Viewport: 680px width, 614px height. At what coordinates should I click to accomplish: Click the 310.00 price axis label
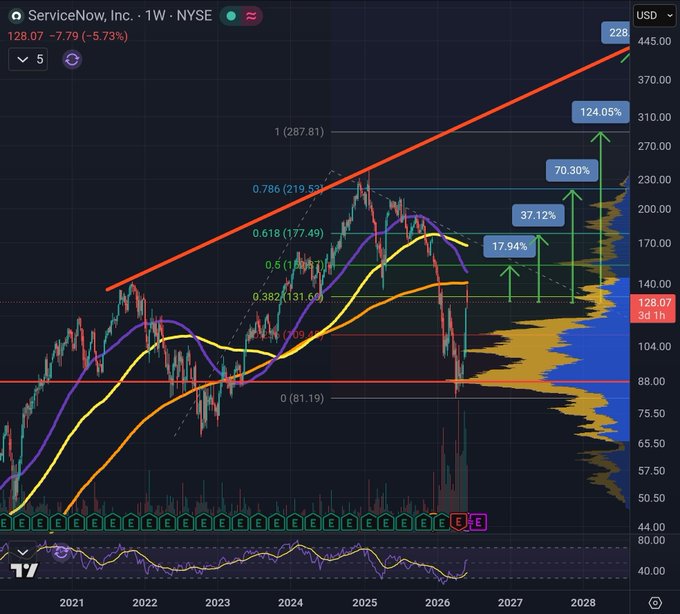654,117
